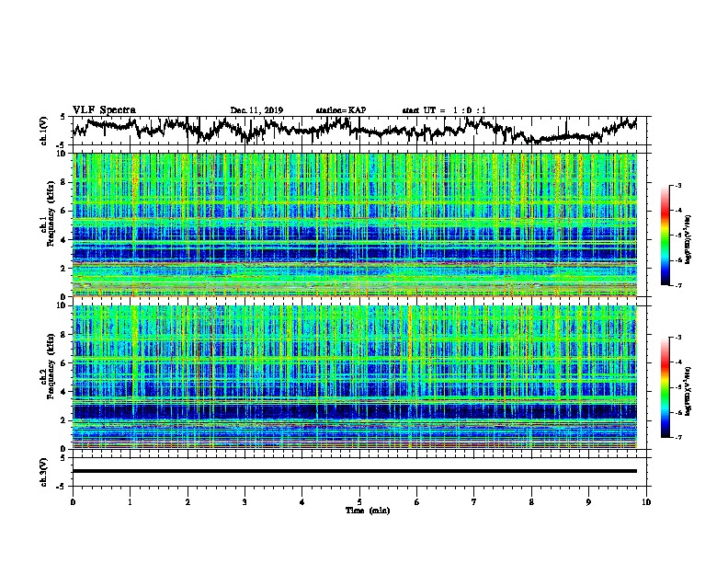
Task: Click the time axis tick label "9"
Action: (588, 502)
